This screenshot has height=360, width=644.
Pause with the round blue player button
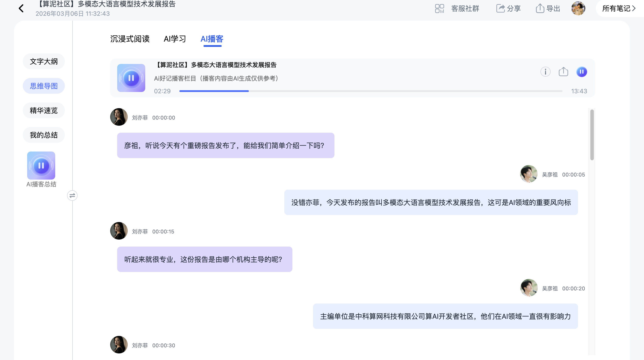pos(582,72)
